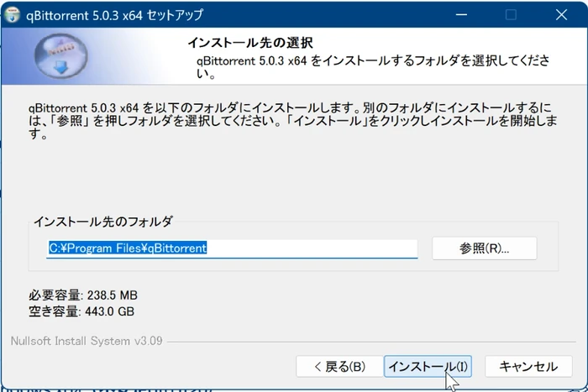Screen dimensions: 588x392
Task: Minimize the qBittorrent setup window
Action: pos(461,14)
